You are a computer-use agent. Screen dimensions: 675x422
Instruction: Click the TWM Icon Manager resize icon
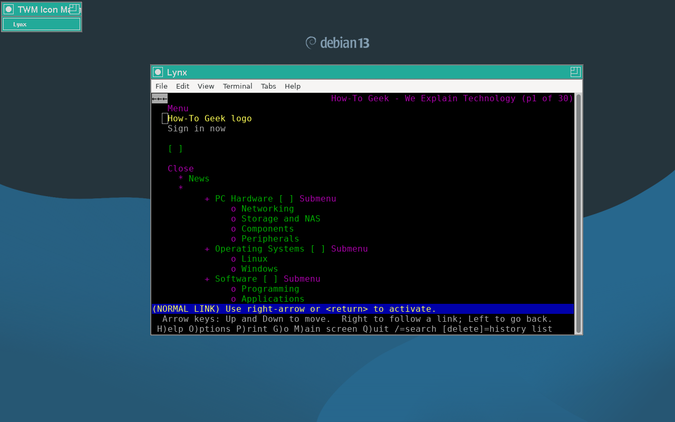pyautogui.click(x=74, y=9)
